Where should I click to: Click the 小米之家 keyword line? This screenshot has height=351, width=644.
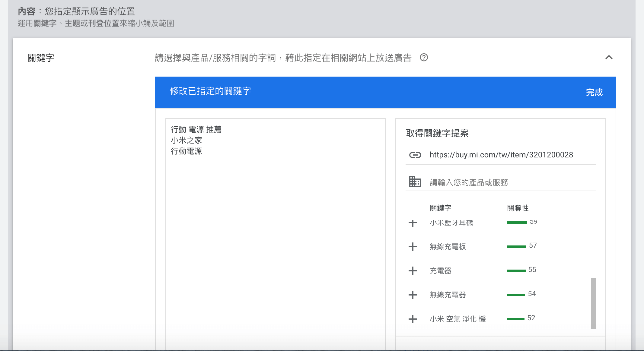(186, 140)
